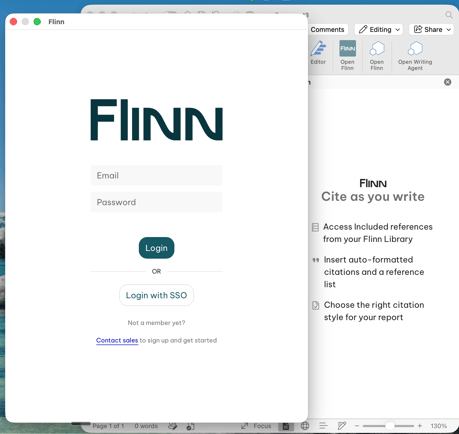
Task: Click 'Not a member yet?' text
Action: coord(156,323)
